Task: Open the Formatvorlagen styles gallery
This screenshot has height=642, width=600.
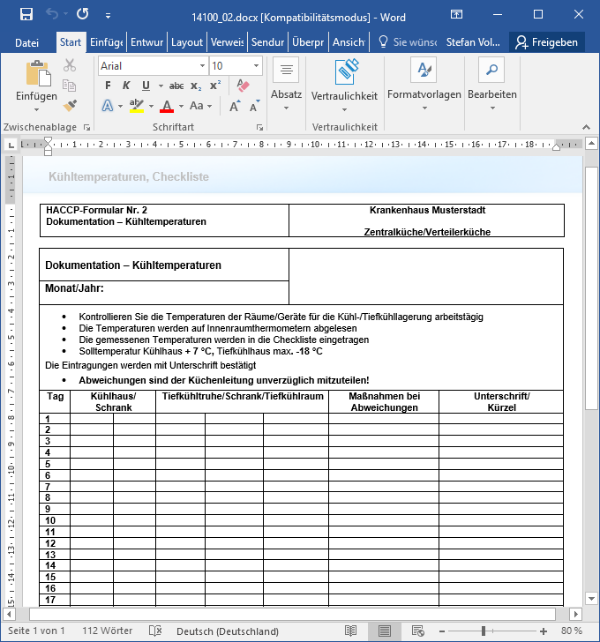Action: click(x=424, y=71)
